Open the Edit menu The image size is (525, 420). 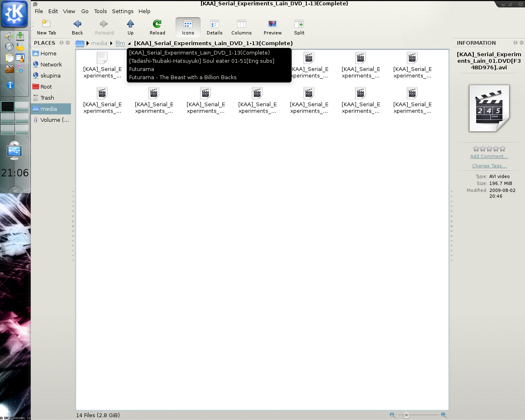coord(53,11)
